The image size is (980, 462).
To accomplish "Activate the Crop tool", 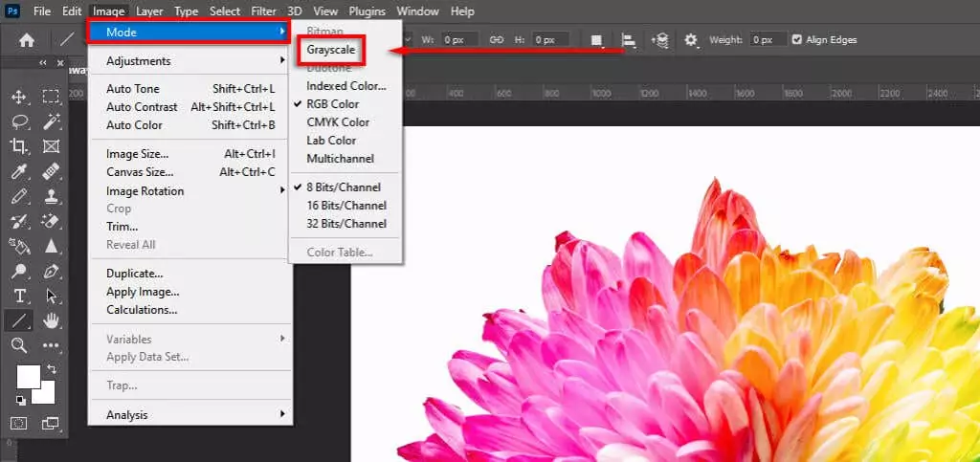I will pos(18,146).
